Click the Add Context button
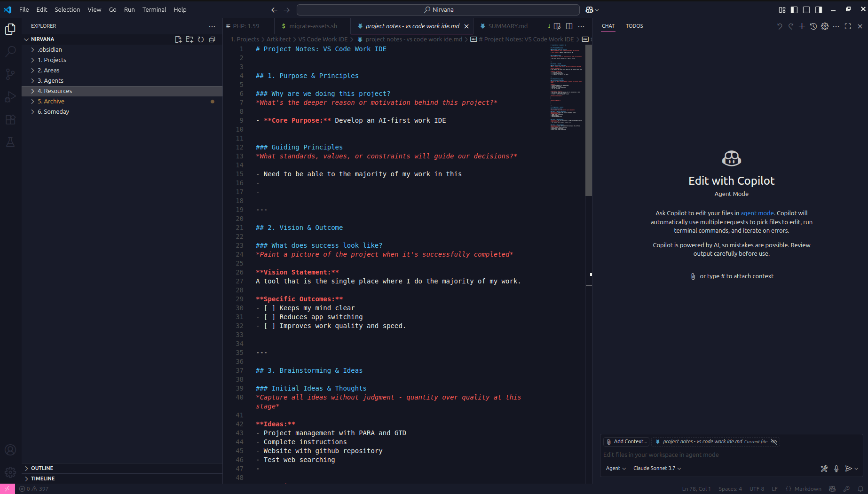This screenshot has height=494, width=868. pos(626,441)
